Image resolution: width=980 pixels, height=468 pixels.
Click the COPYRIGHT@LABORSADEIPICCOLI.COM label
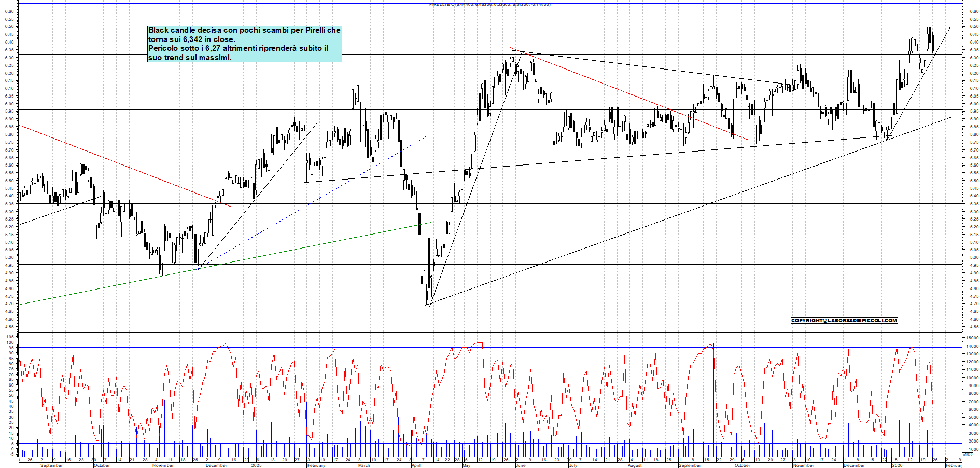point(844,320)
